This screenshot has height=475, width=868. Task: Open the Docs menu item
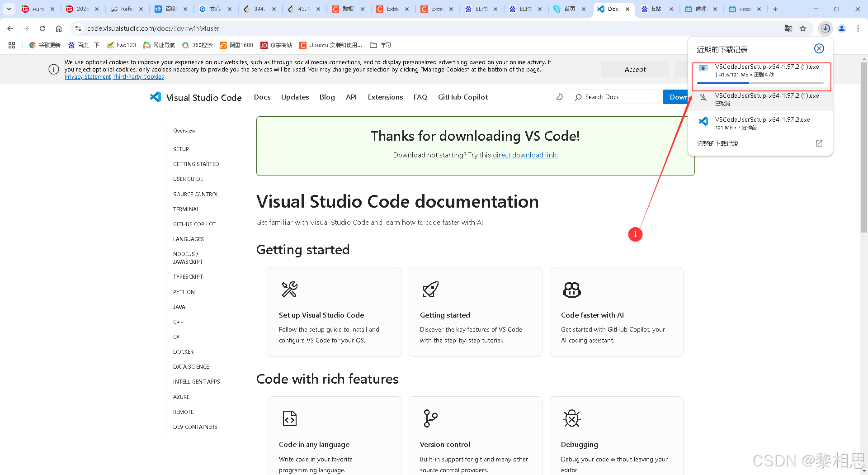pyautogui.click(x=262, y=97)
